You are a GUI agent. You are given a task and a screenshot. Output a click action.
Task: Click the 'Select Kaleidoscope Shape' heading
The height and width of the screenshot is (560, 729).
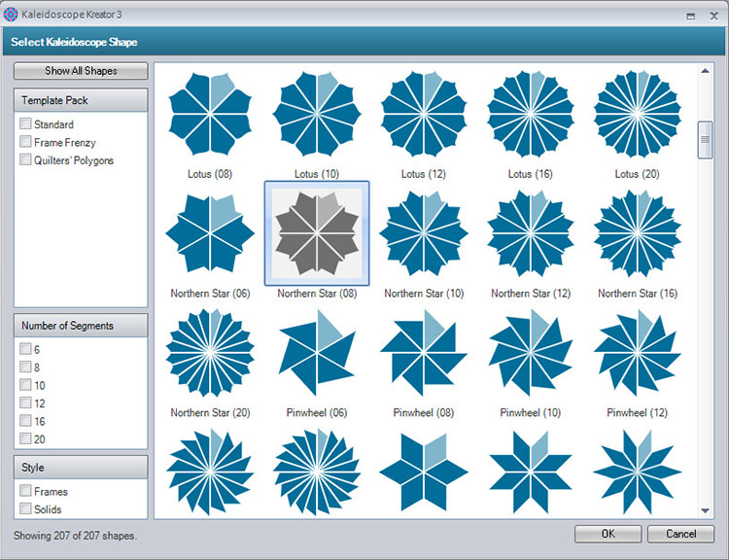75,42
